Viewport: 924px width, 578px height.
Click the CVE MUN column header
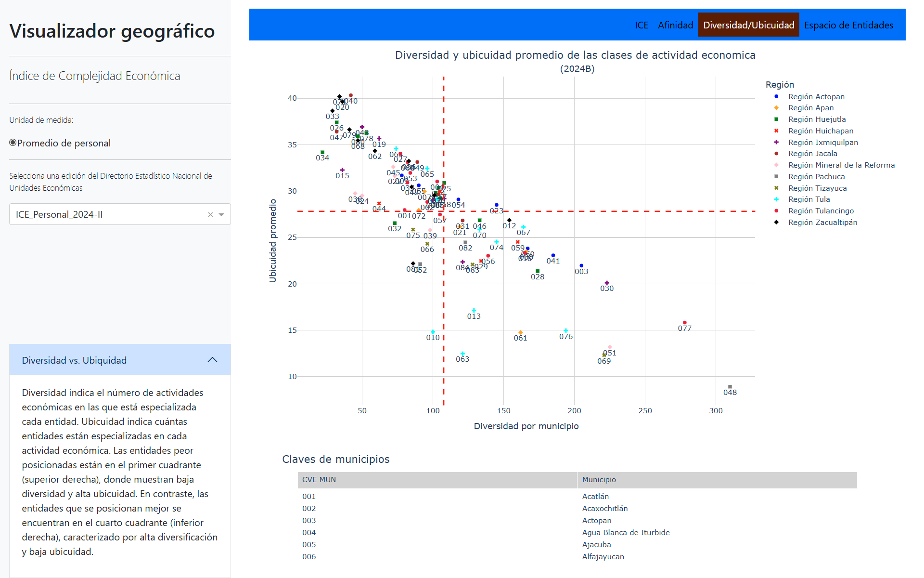pyautogui.click(x=319, y=480)
